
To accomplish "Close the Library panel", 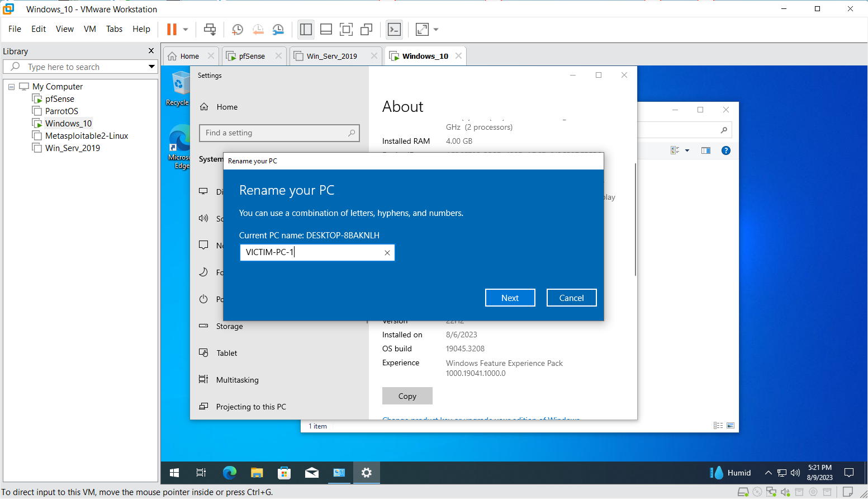I will pyautogui.click(x=151, y=51).
